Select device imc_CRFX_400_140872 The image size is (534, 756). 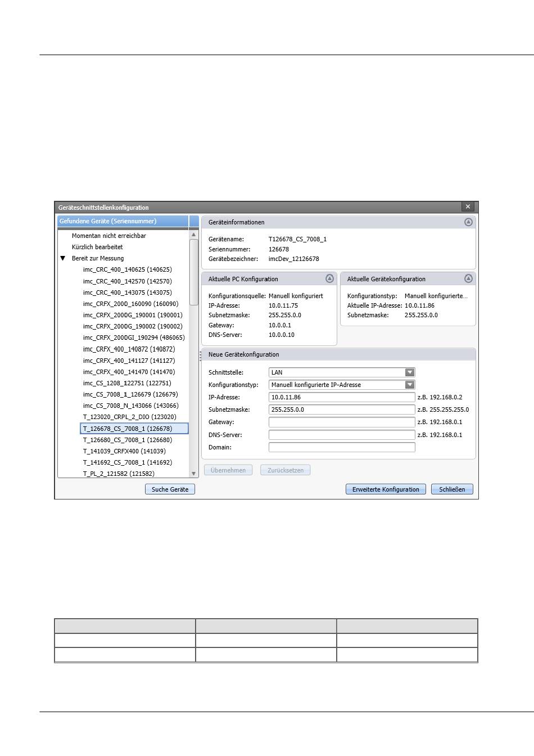pyautogui.click(x=129, y=349)
